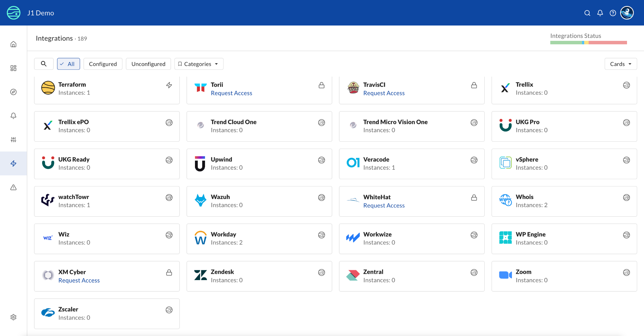Open the sliders controls icon in sidebar
Screen dimensions: 644x336
(x=13, y=140)
